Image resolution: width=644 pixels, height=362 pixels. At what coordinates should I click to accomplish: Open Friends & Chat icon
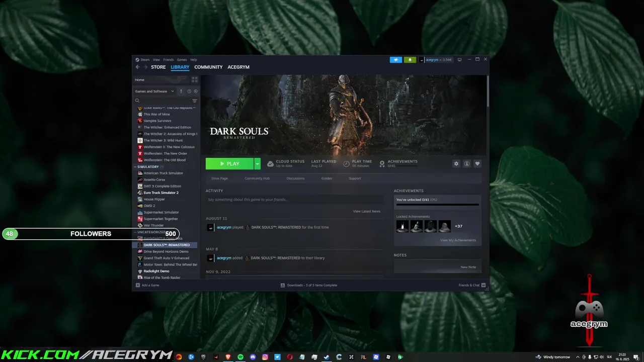click(484, 285)
